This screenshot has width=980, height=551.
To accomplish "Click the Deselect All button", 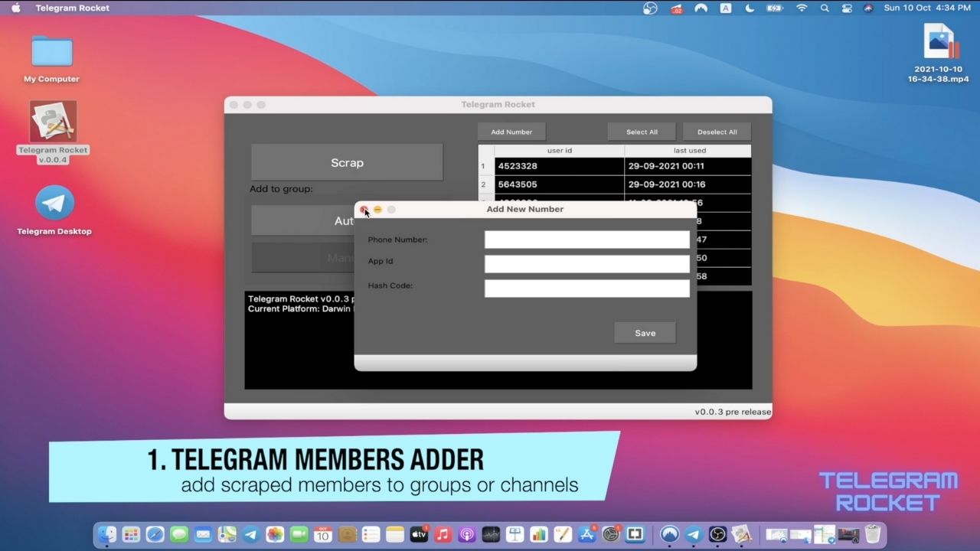I will (x=717, y=132).
